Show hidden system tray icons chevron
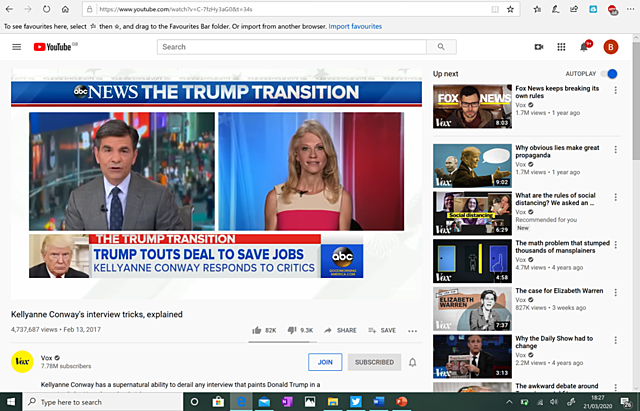The height and width of the screenshot is (411, 640). [509, 402]
